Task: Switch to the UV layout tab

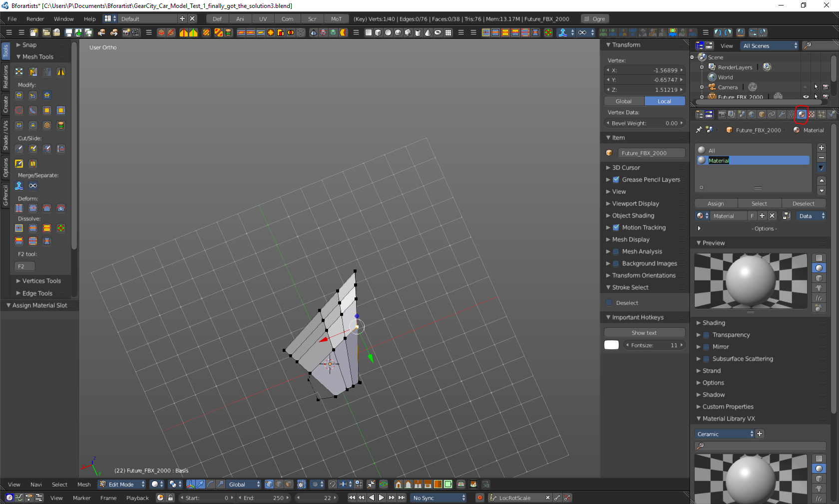Action: tap(263, 19)
